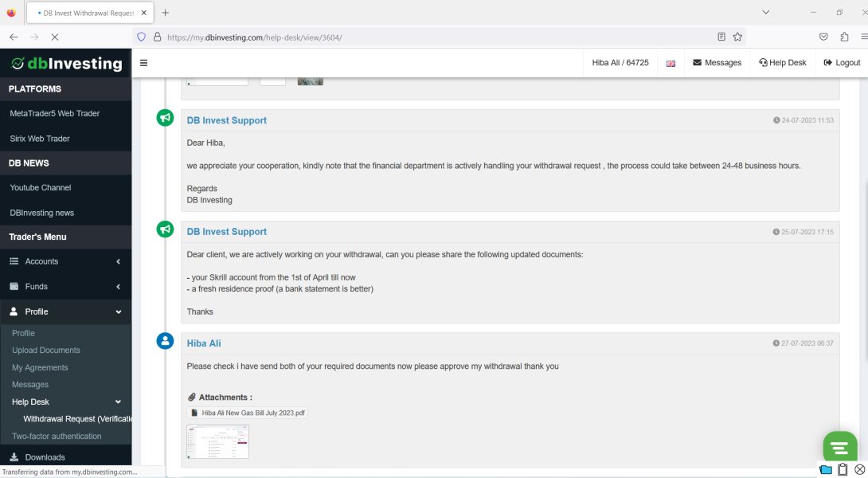
Task: Expand the Accounts menu
Action: click(x=66, y=261)
